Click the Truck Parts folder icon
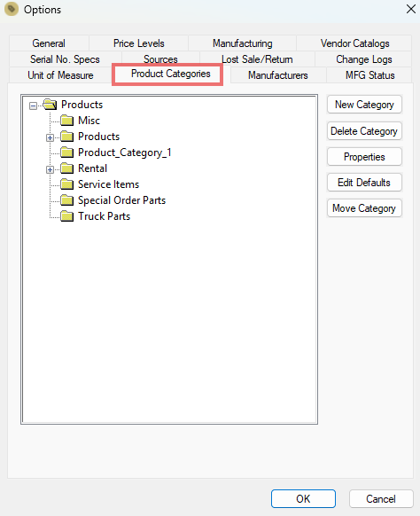The width and height of the screenshot is (420, 516). [67, 216]
